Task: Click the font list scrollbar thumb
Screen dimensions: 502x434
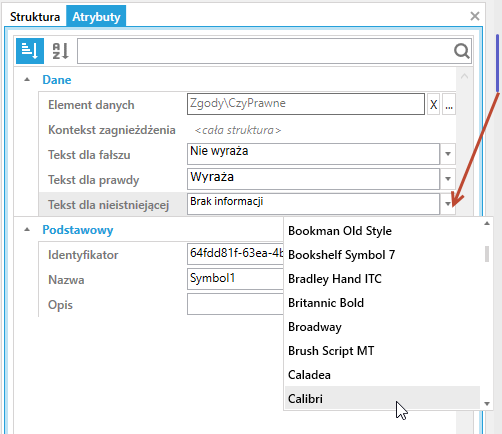Action: point(487,254)
